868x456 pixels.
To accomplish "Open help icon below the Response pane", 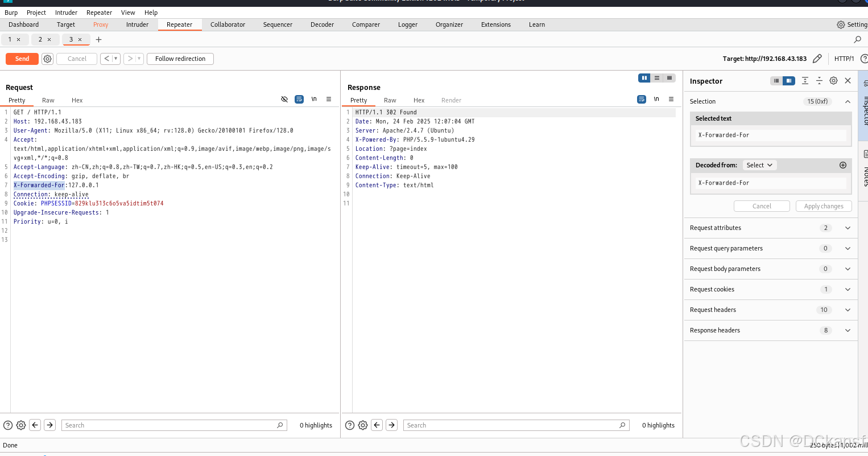I will (350, 425).
